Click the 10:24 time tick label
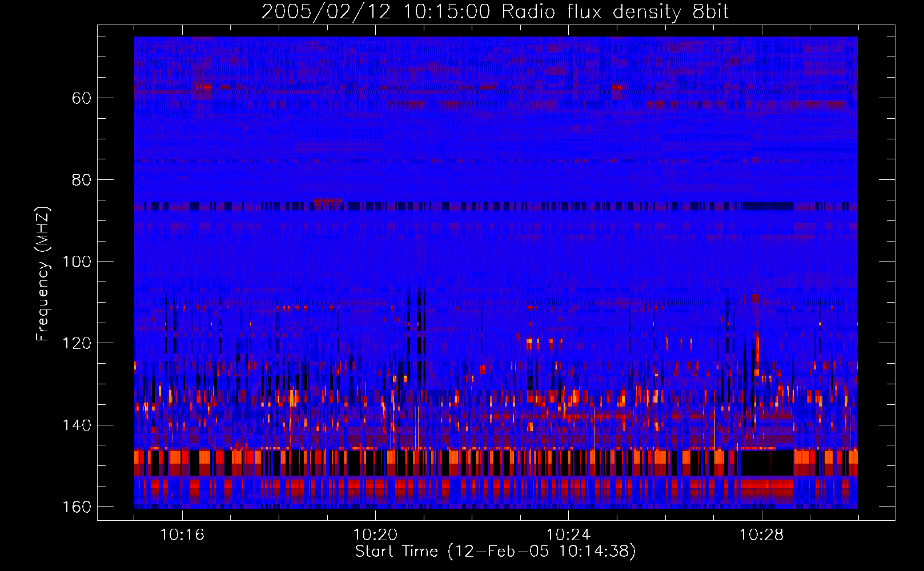 pyautogui.click(x=568, y=535)
